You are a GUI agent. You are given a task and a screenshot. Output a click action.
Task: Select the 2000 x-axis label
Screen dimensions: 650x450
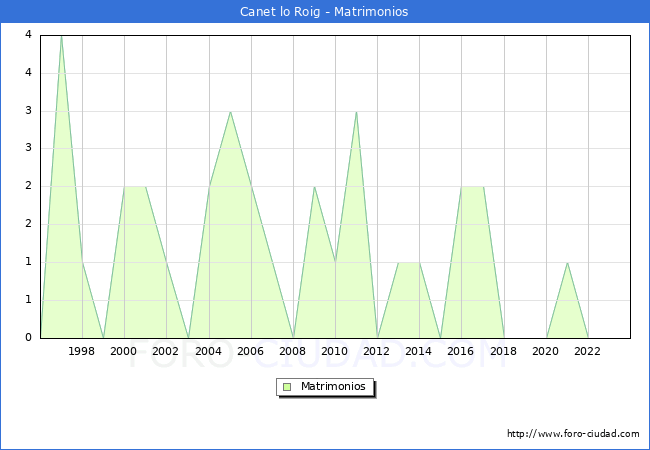point(124,351)
